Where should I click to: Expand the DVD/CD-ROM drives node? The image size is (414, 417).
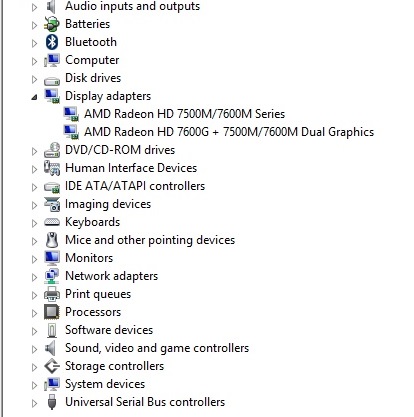click(x=34, y=151)
